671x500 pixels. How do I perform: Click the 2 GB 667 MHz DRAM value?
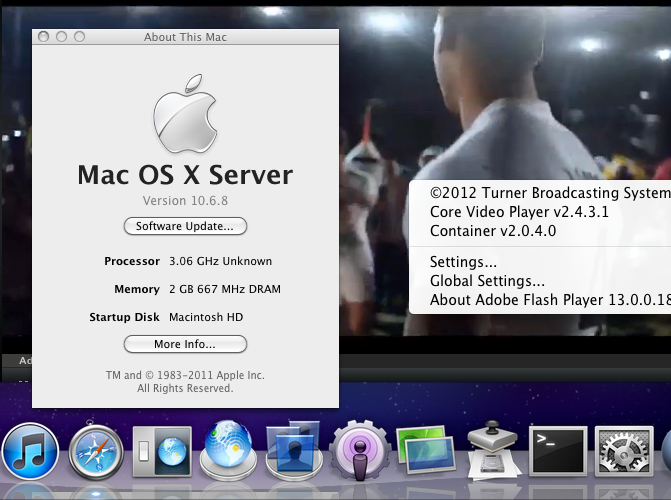pyautogui.click(x=225, y=289)
